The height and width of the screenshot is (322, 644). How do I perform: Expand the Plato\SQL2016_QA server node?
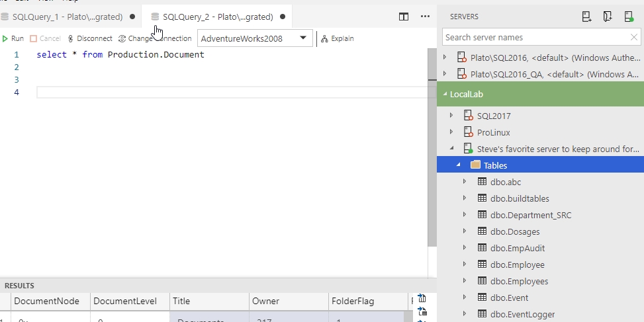click(x=445, y=74)
